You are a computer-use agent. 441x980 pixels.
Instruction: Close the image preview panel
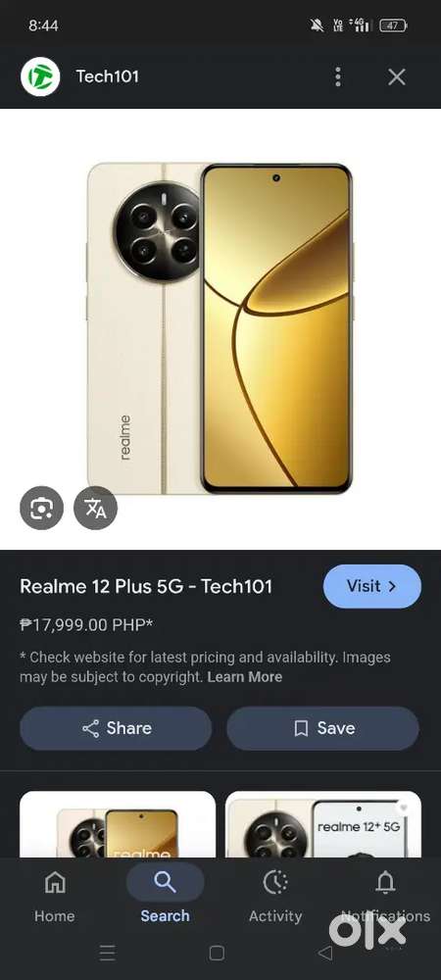(397, 76)
